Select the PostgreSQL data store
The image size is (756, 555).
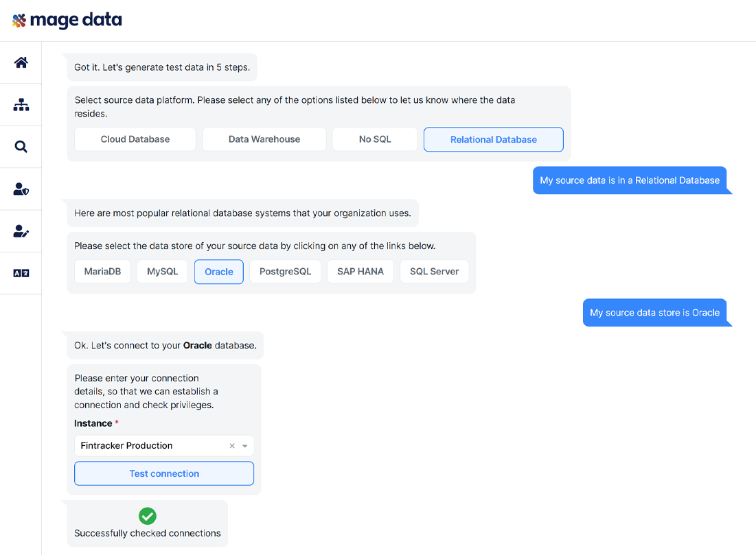click(285, 272)
